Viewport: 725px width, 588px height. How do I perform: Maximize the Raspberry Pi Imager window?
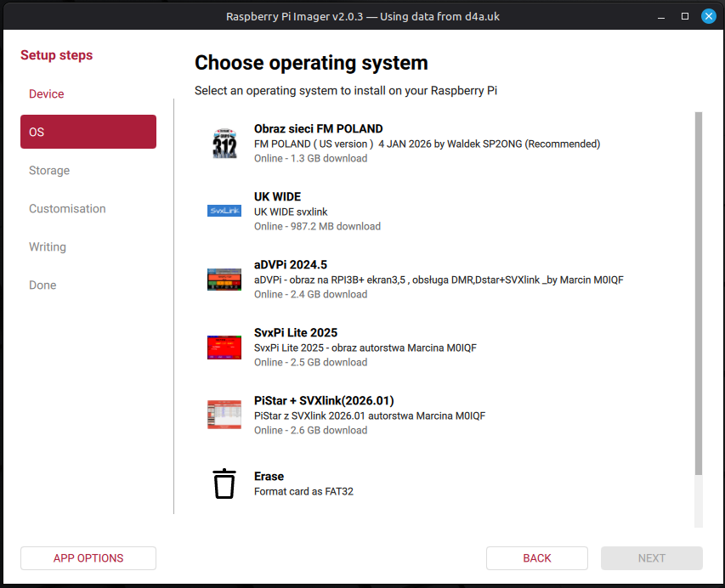[685, 16]
